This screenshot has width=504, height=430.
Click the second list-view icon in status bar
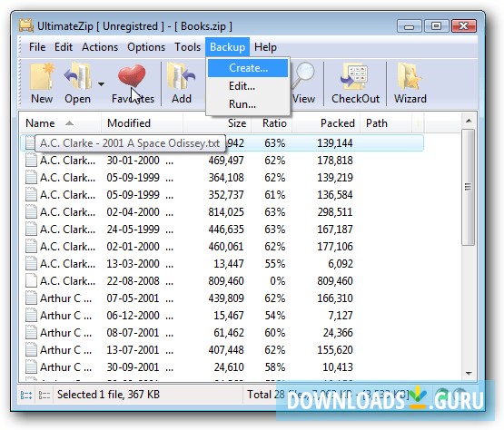[x=44, y=395]
